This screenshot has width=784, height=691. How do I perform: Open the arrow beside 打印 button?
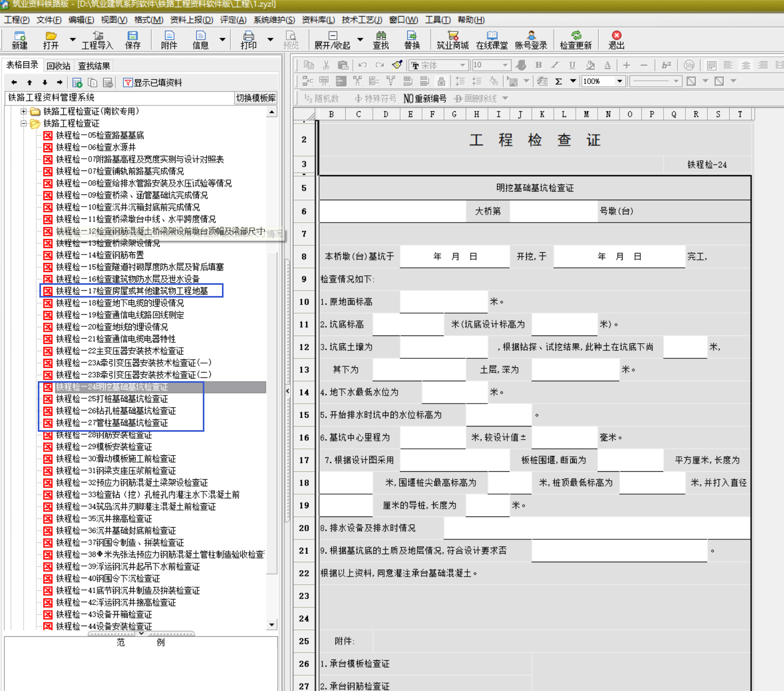point(270,39)
